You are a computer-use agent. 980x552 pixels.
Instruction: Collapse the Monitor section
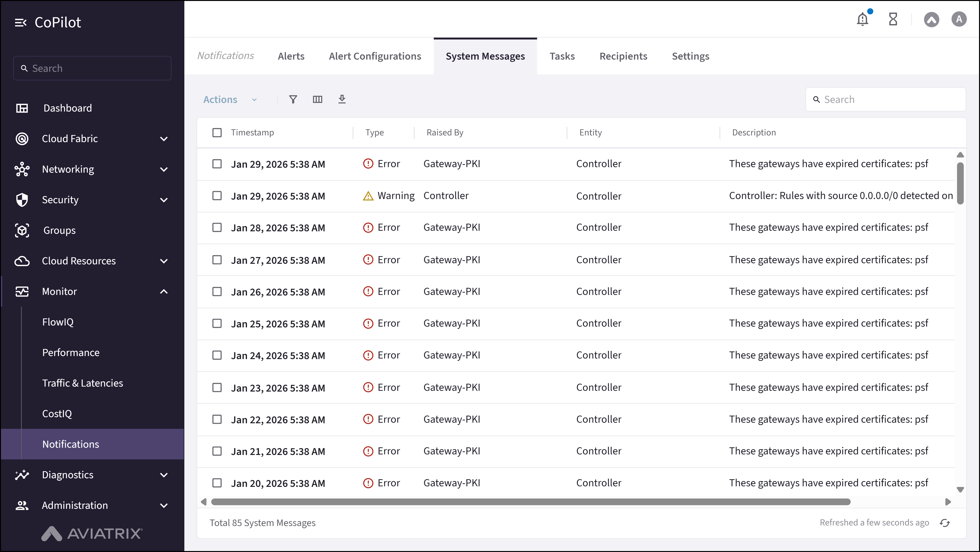(164, 291)
